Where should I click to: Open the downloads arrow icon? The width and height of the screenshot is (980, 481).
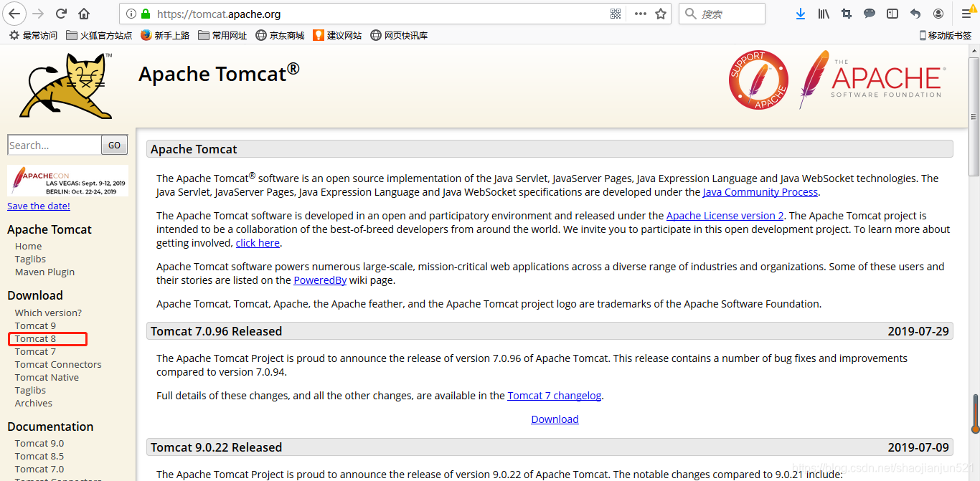801,14
